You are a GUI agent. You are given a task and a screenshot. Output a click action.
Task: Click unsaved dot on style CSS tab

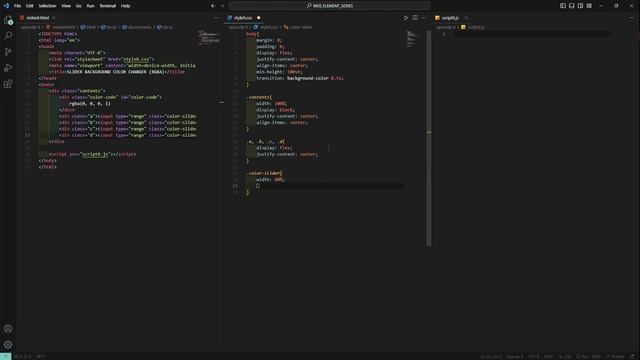pyautogui.click(x=258, y=18)
